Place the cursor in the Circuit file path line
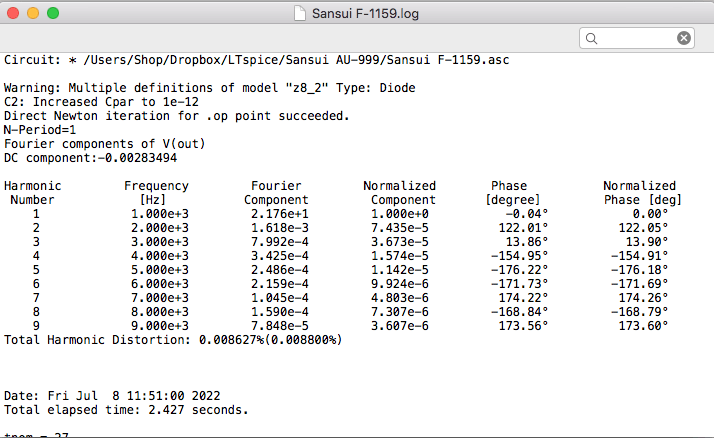This screenshot has width=714, height=438. coord(256,60)
